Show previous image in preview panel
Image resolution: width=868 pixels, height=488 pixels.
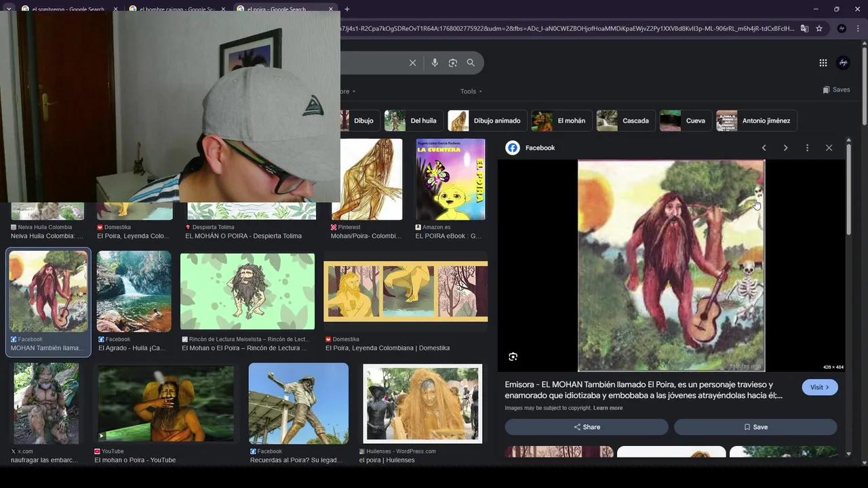(764, 148)
